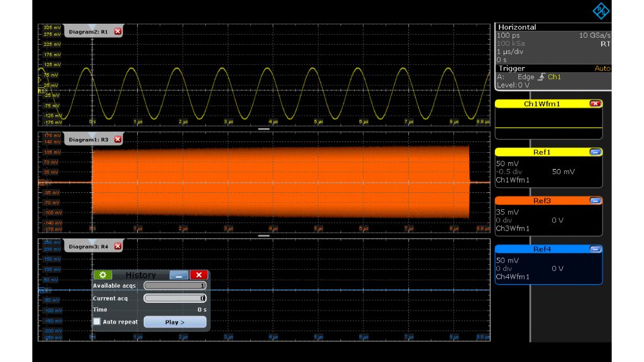Open the Horizontal settings panel

517,27
